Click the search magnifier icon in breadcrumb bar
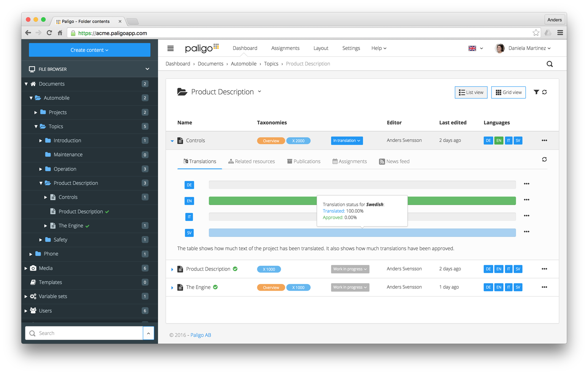The height and width of the screenshot is (374, 588). [x=550, y=64]
